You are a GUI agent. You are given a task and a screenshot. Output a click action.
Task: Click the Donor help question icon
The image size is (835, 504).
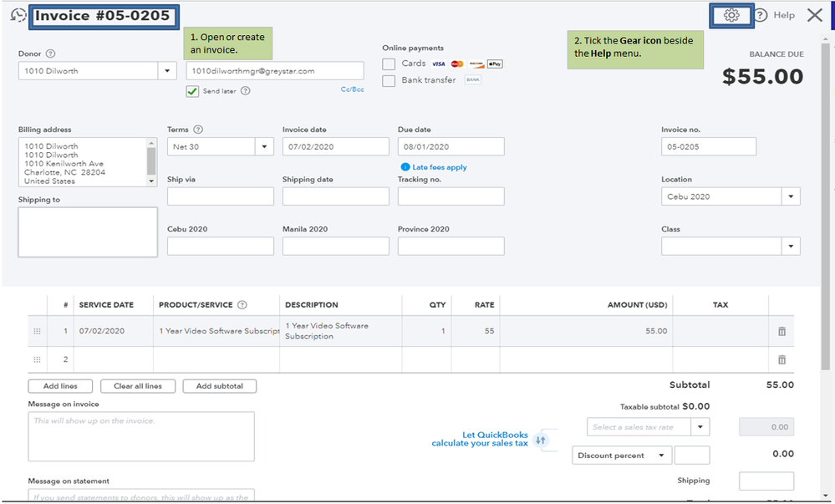click(51, 54)
